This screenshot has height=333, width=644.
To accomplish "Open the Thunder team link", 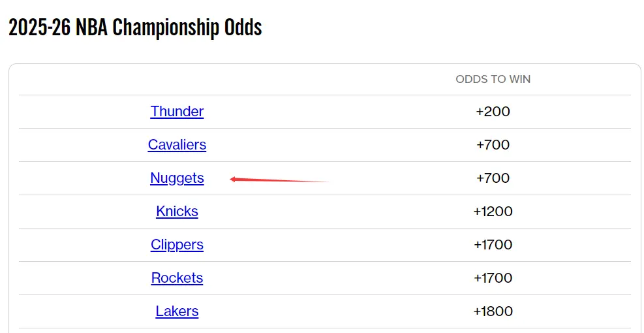I will tap(177, 112).
